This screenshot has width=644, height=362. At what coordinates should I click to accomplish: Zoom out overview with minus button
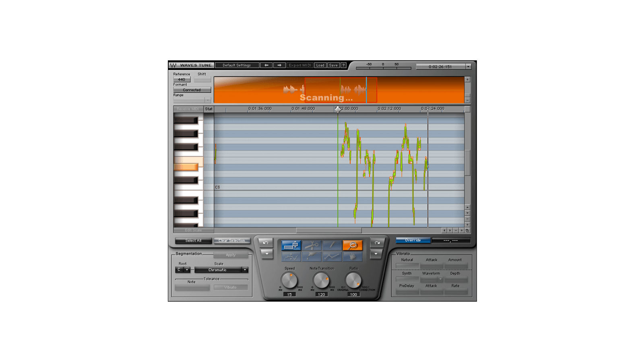tap(467, 100)
